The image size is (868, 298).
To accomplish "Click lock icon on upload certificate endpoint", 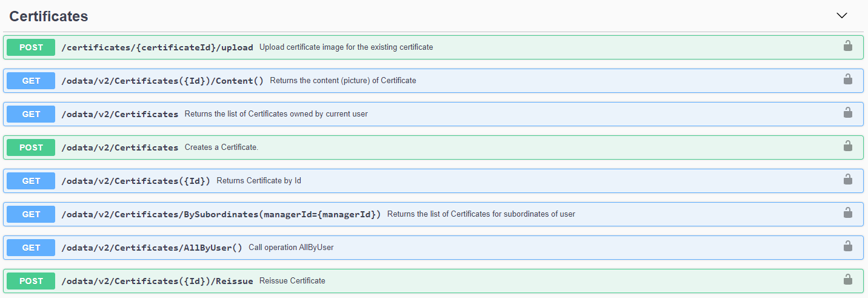I will click(x=848, y=46).
